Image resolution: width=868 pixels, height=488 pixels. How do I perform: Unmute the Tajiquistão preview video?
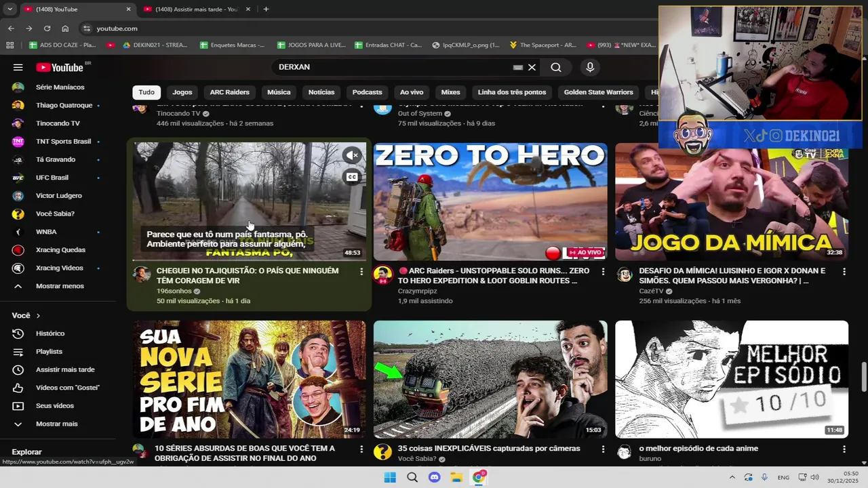(351, 155)
